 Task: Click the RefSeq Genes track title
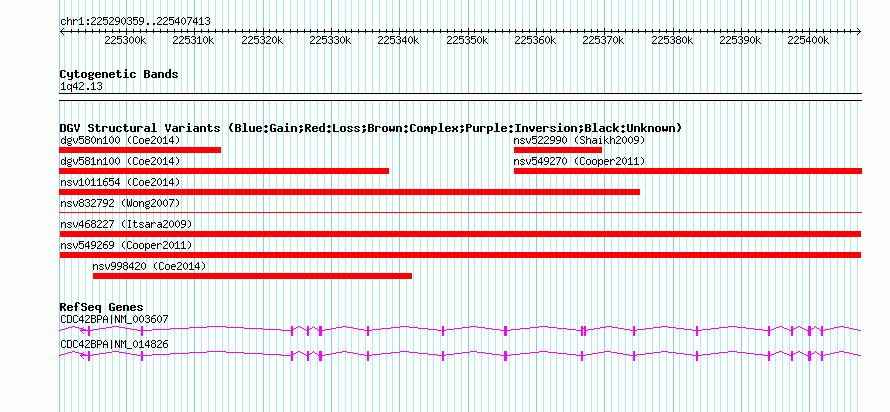click(x=102, y=307)
